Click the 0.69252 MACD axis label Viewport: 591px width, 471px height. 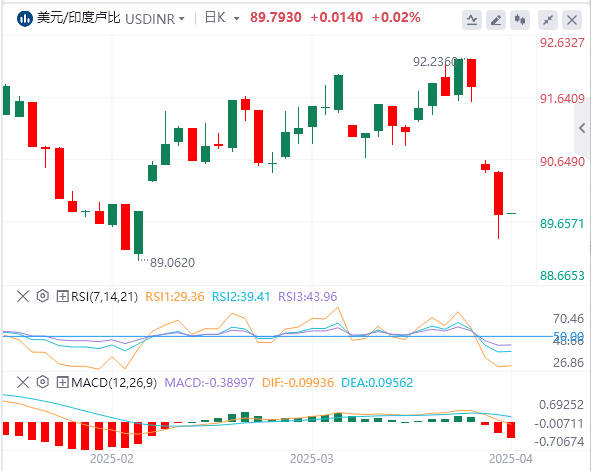tap(561, 405)
